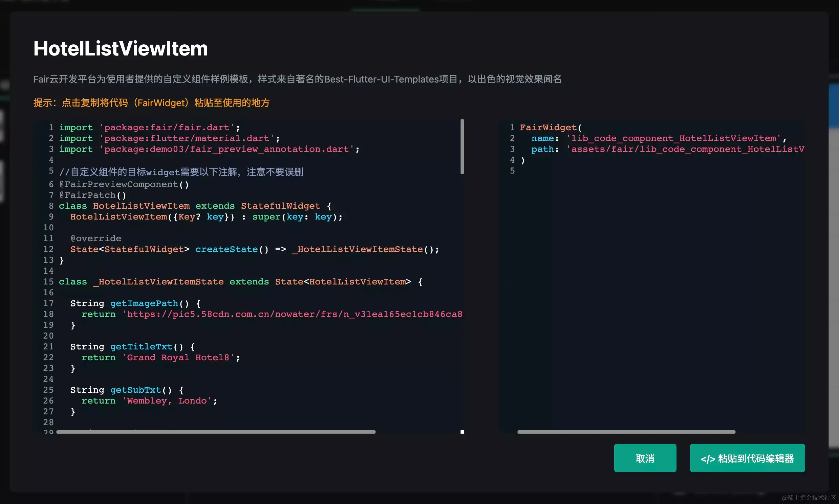Place cursor on the import fair.dart line
839x504 pixels.
(150, 128)
